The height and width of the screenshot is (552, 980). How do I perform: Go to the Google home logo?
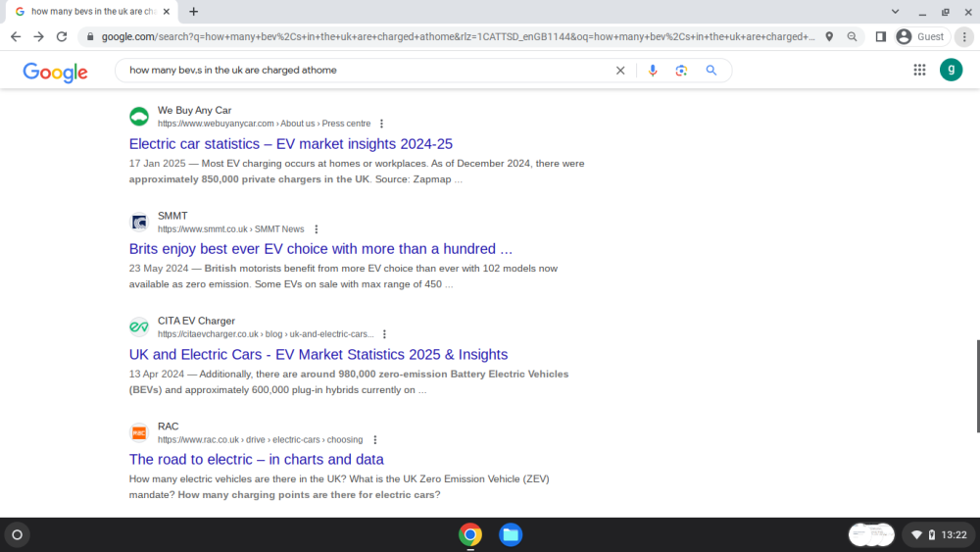[x=56, y=72]
